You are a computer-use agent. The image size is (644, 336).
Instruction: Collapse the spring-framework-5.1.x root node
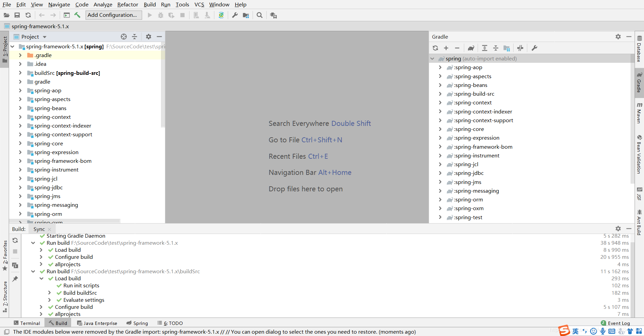pyautogui.click(x=13, y=46)
